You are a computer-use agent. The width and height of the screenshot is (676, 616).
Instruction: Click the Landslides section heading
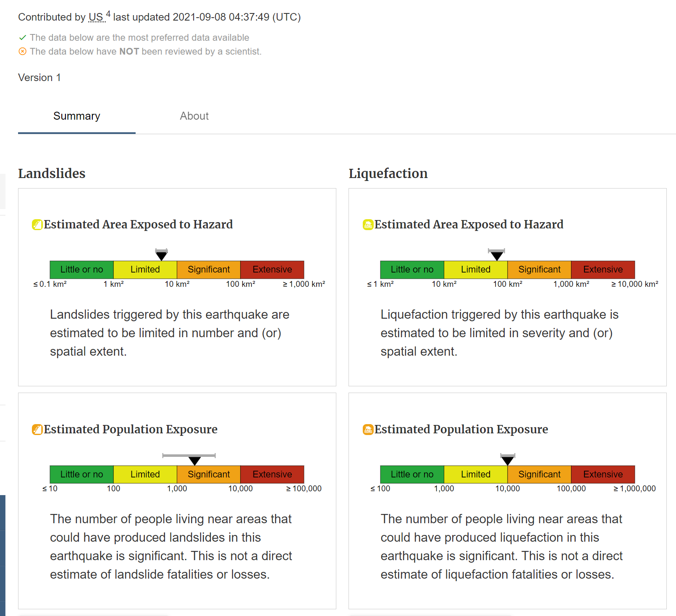tap(52, 173)
